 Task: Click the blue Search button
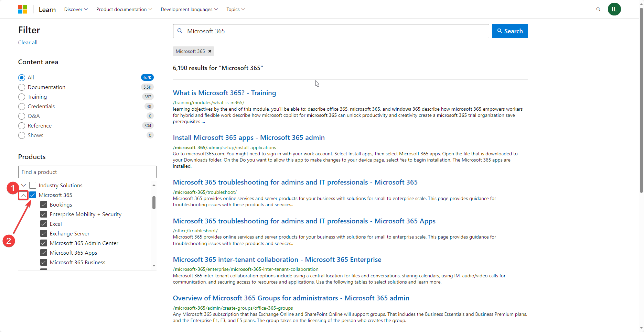coord(510,31)
